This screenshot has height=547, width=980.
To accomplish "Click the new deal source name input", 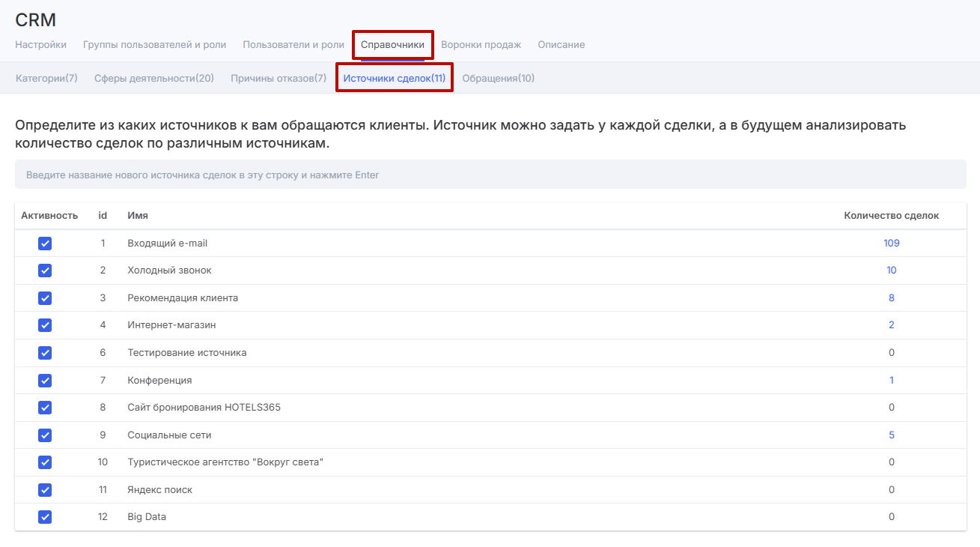I will coord(490,175).
